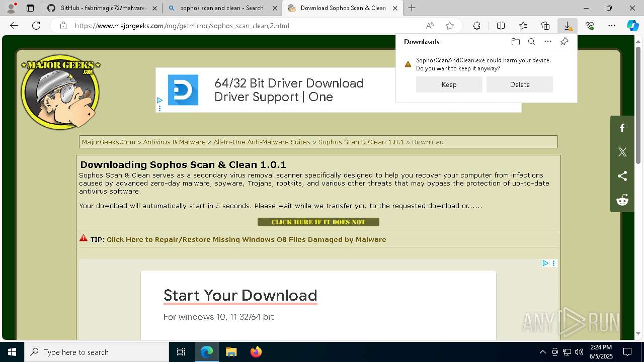Image resolution: width=644 pixels, height=362 pixels.
Task: Open Antivirus & Malware breadcrumb
Action: tap(174, 142)
